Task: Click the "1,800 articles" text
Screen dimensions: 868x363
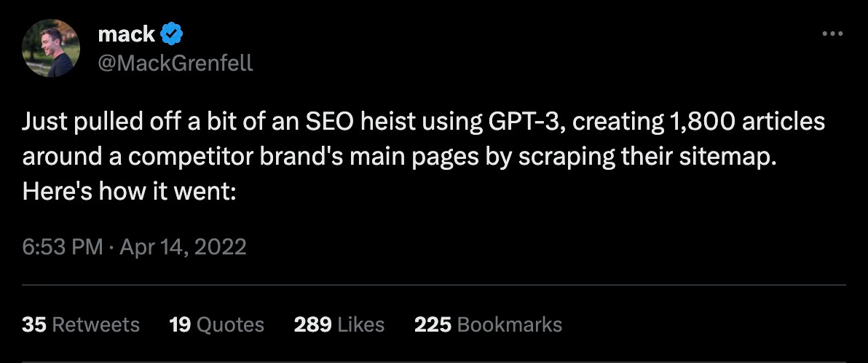Action: pyautogui.click(x=750, y=122)
